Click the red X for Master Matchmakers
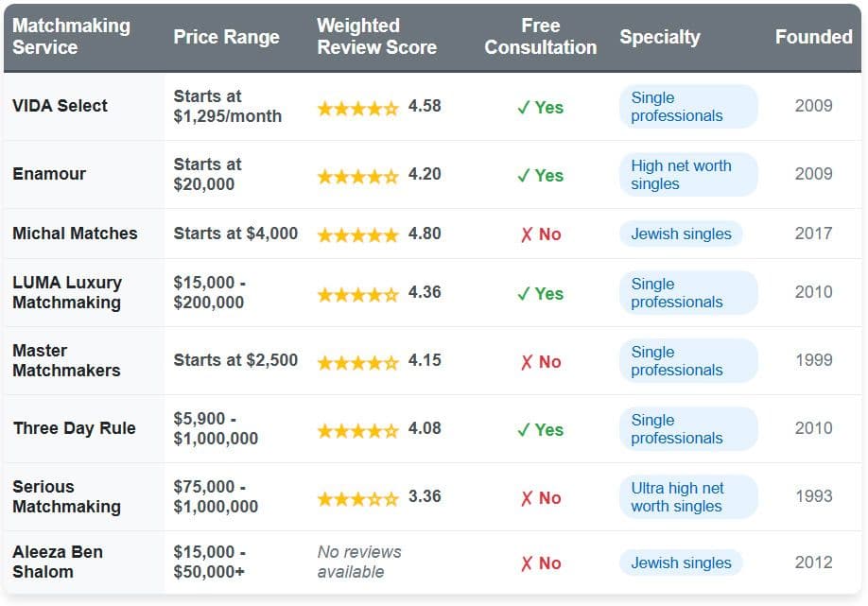The height and width of the screenshot is (606, 868). click(x=527, y=362)
